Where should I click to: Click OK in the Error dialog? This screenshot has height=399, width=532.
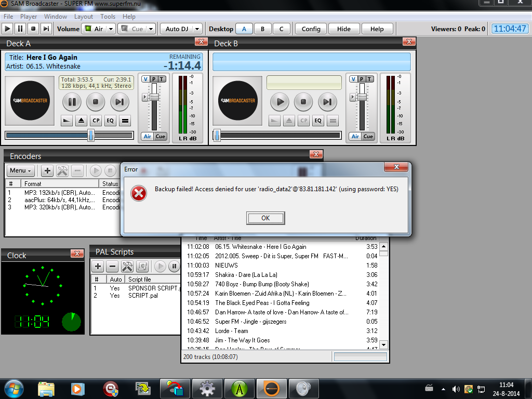click(x=265, y=218)
